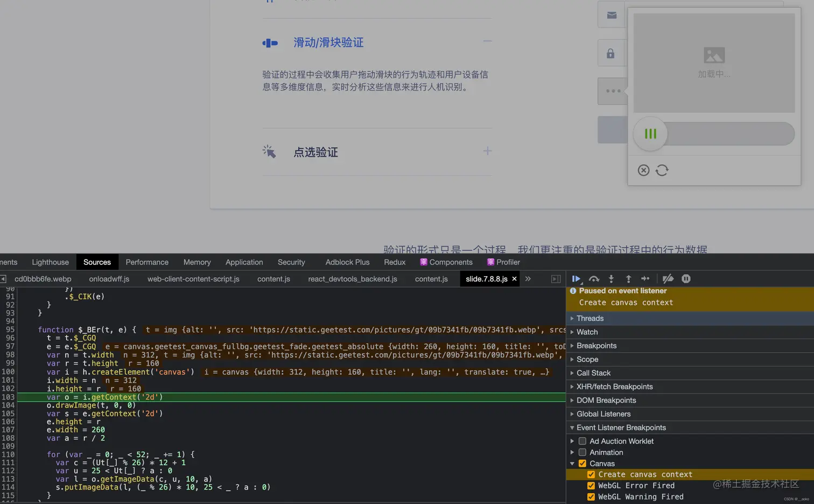Click the React Profiler tab icon
The image size is (814, 504).
[x=490, y=262]
